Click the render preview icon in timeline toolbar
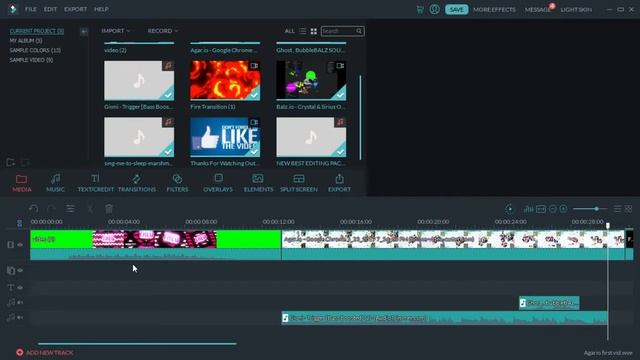 click(x=509, y=209)
